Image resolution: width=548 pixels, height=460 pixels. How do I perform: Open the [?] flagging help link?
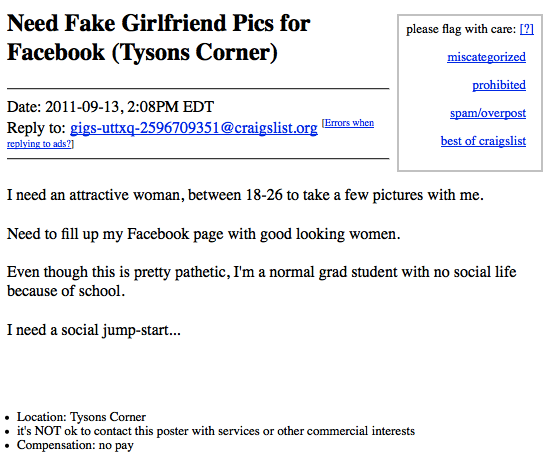527,29
